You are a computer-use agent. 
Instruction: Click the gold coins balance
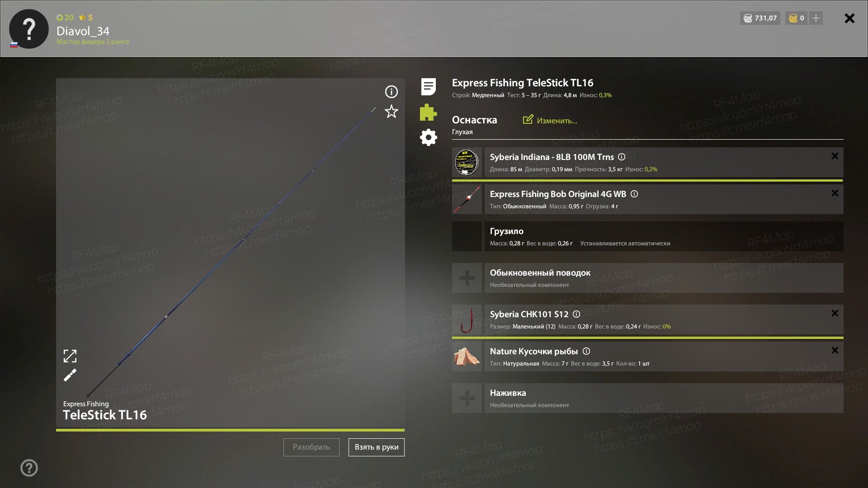pyautogui.click(x=796, y=18)
